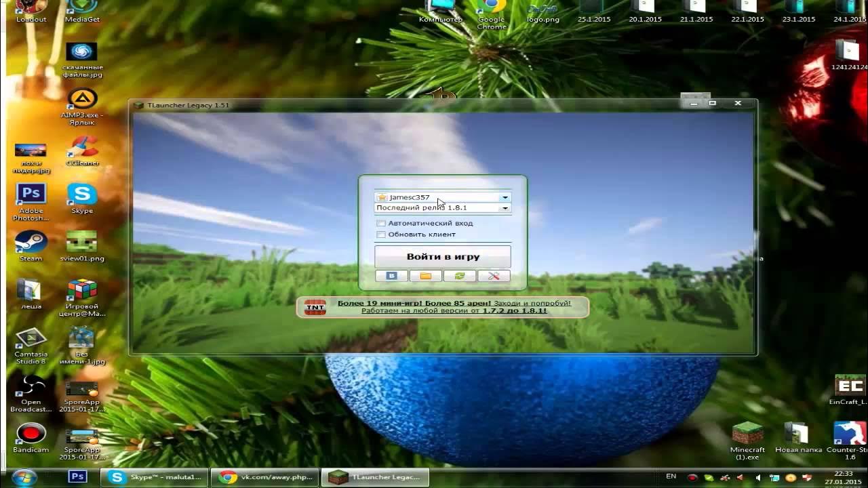This screenshot has width=868, height=488.
Task: Select the CCleaner desktop icon
Action: click(82, 152)
